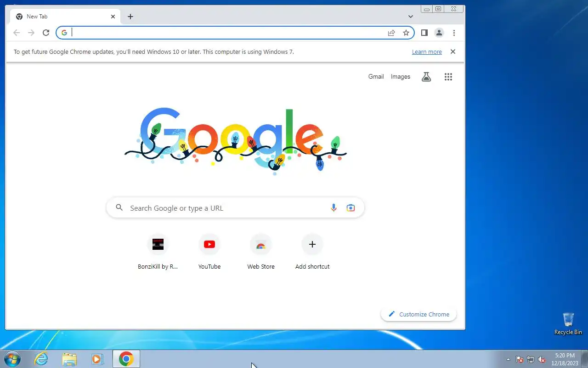
Task: Focus the address bar field
Action: pos(235,33)
